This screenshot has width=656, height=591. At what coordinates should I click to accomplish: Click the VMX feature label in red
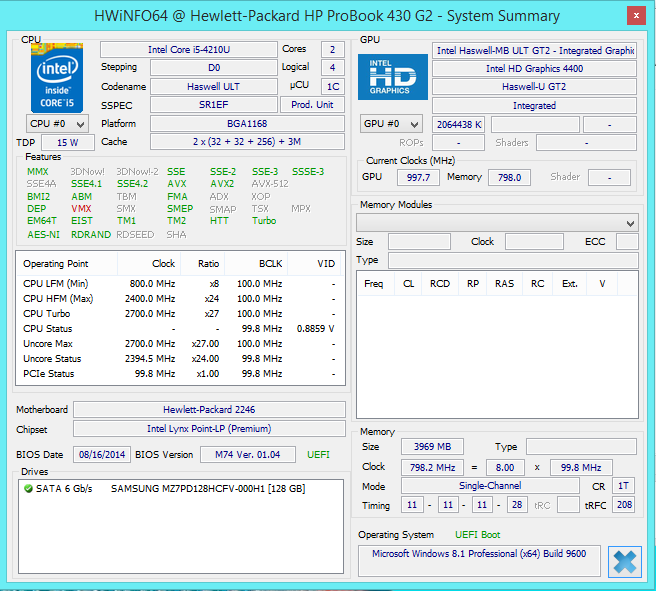(81, 209)
